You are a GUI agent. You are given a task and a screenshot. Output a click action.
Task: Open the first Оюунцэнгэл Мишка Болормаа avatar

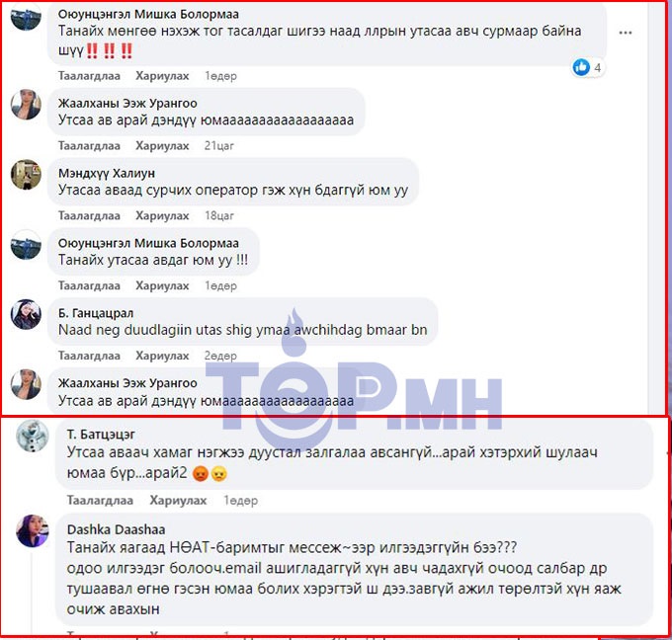(x=26, y=17)
